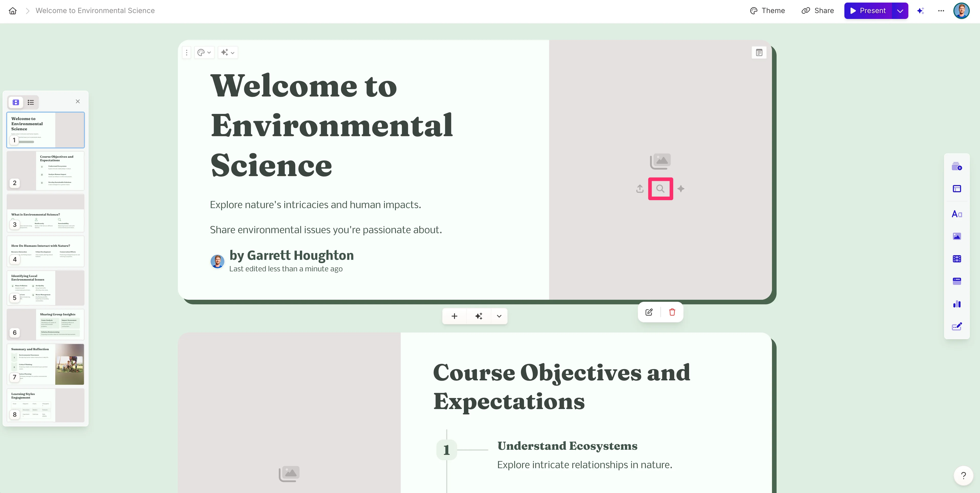Click the upload image icon
Image resolution: width=980 pixels, height=493 pixels.
pyautogui.click(x=640, y=189)
